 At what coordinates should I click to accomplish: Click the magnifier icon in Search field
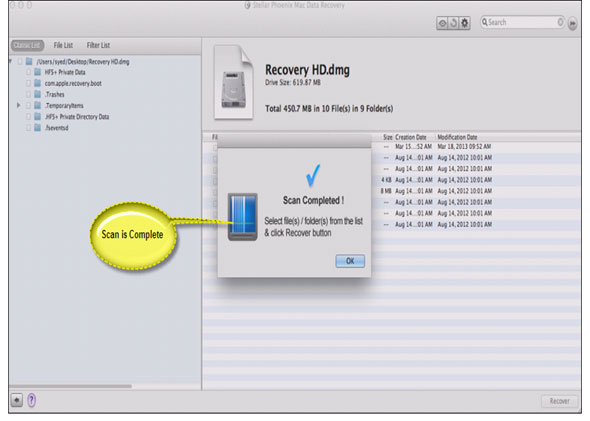(485, 22)
